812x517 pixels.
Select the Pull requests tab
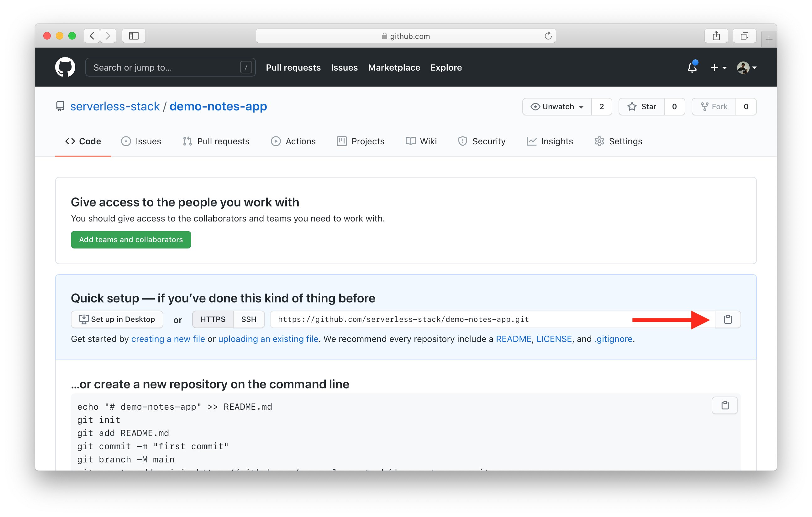(x=216, y=141)
